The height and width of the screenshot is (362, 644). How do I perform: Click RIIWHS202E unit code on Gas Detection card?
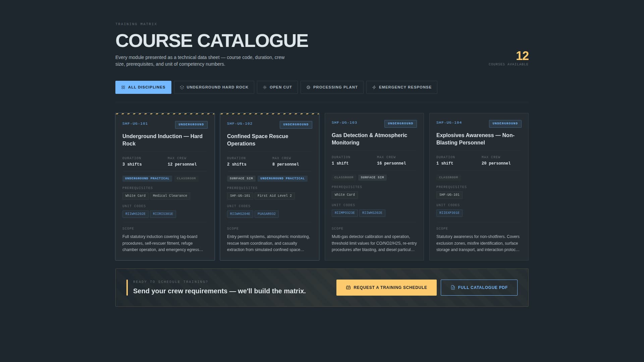pos(372,213)
